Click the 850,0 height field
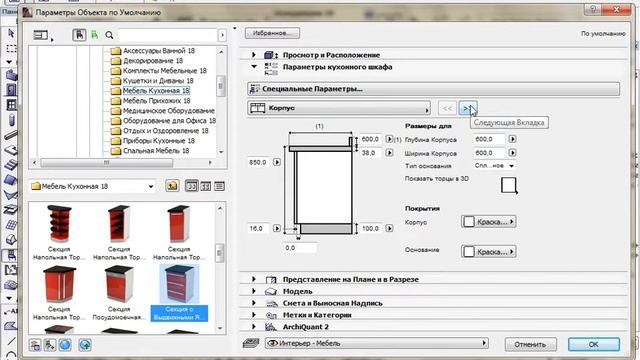This screenshot has width=640, height=360. [x=259, y=162]
